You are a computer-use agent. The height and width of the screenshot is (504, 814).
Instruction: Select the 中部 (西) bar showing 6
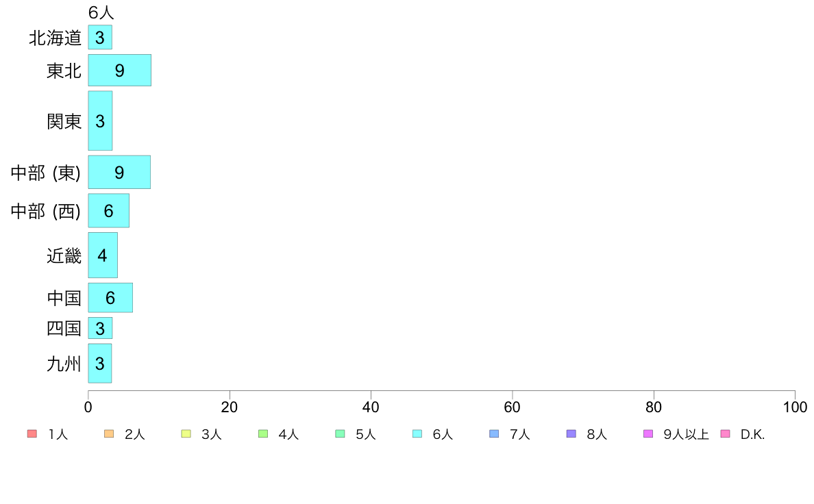(x=108, y=211)
